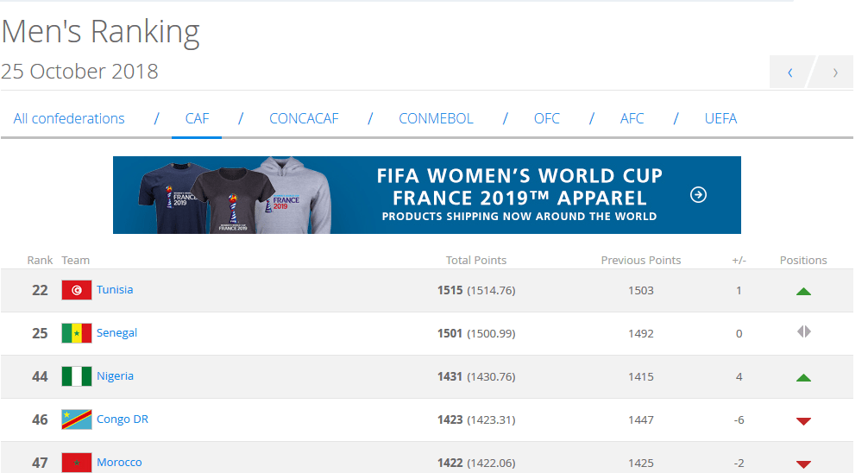868x473 pixels.
Task: Click Congo DR's red down-position arrow
Action: coord(803,420)
